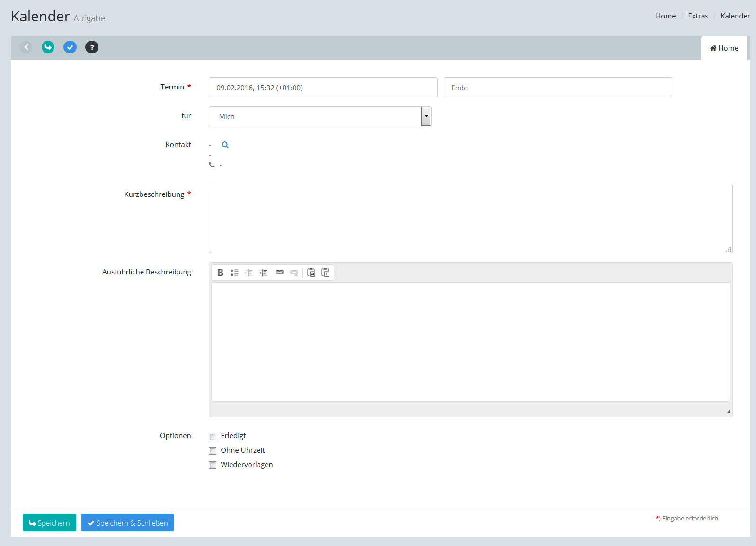Open help via the question mark icon

coord(92,47)
